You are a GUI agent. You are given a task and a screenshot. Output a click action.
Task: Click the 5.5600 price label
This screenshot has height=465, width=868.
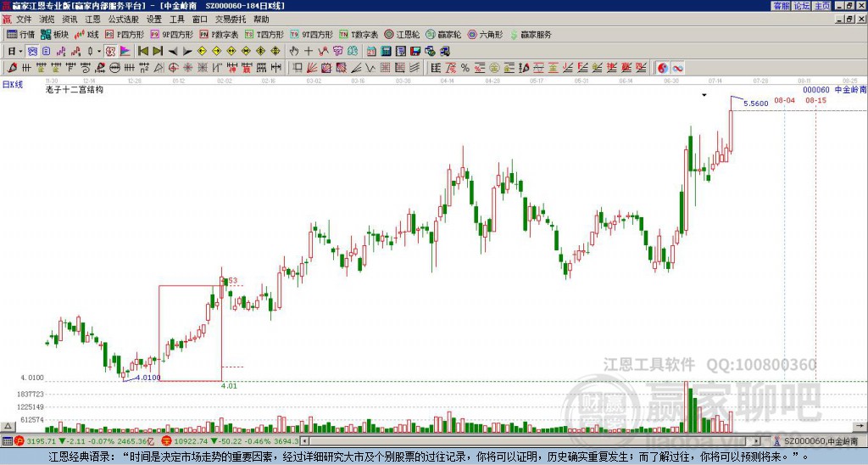[x=755, y=104]
